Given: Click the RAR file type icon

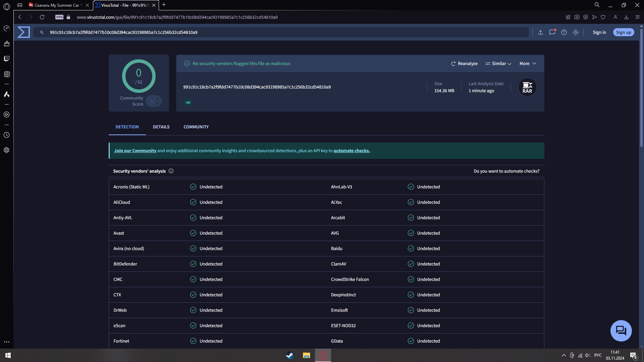Looking at the screenshot, I should pyautogui.click(x=527, y=87).
